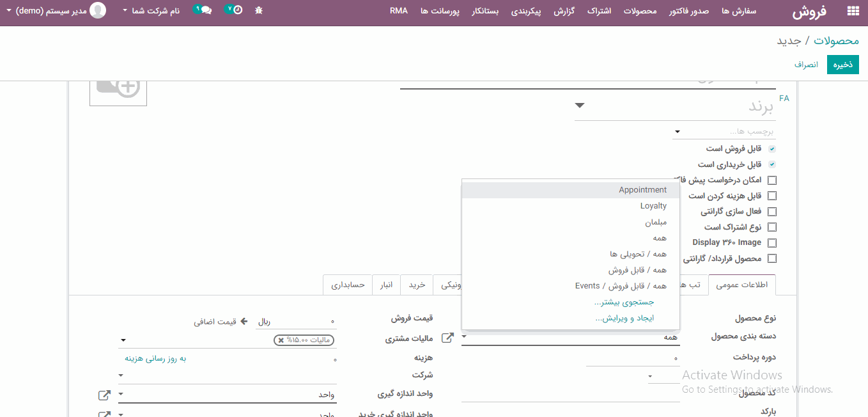The image size is (868, 417).
Task: Open external link beside product category field
Action: point(448,338)
